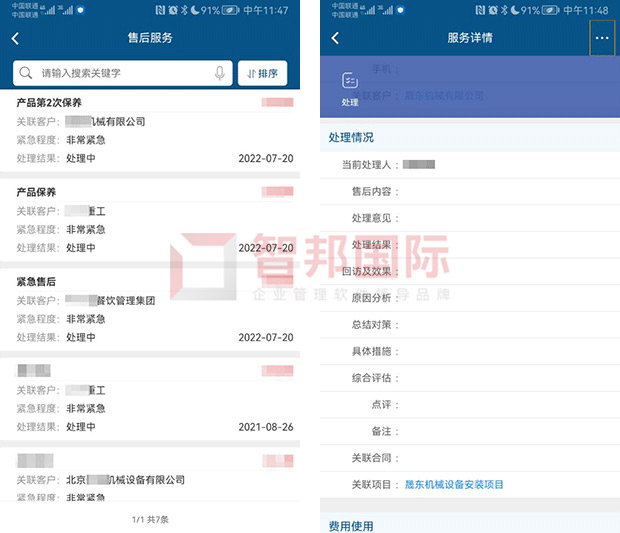Tap the microphone voice search icon
Screen dimensions: 620x533
(220, 73)
